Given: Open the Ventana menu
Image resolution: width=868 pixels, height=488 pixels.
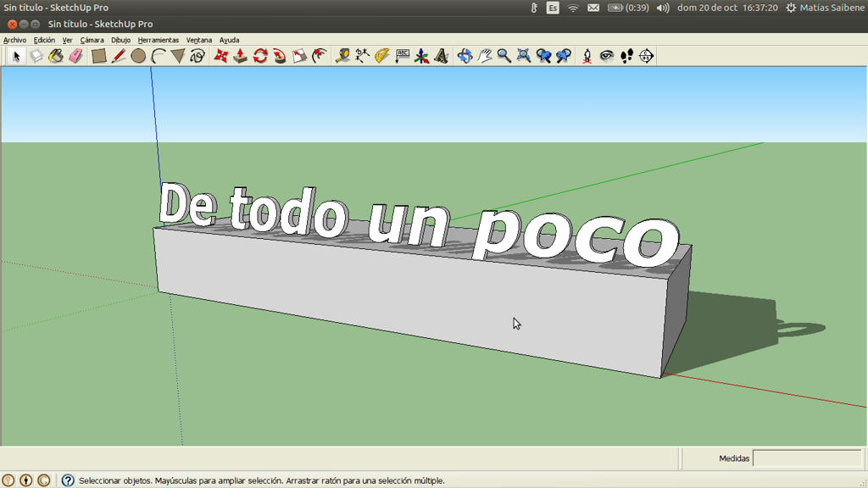Looking at the screenshot, I should coord(199,40).
